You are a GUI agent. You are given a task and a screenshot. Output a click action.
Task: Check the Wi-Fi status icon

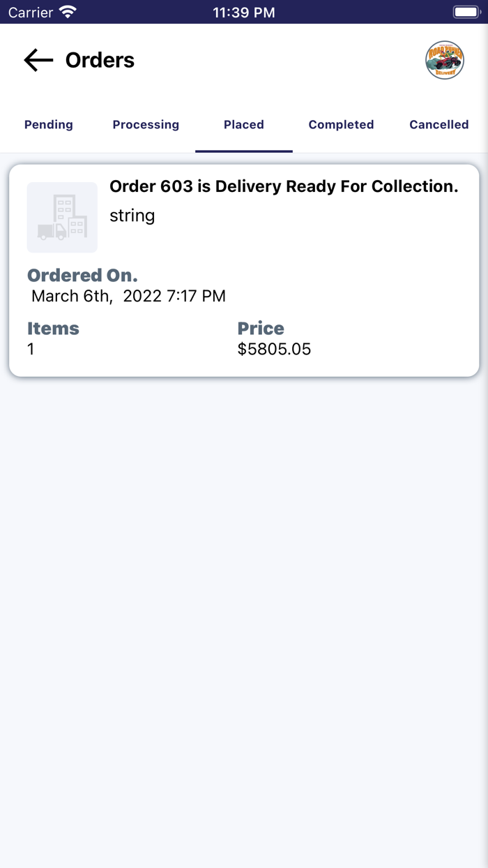(x=68, y=12)
